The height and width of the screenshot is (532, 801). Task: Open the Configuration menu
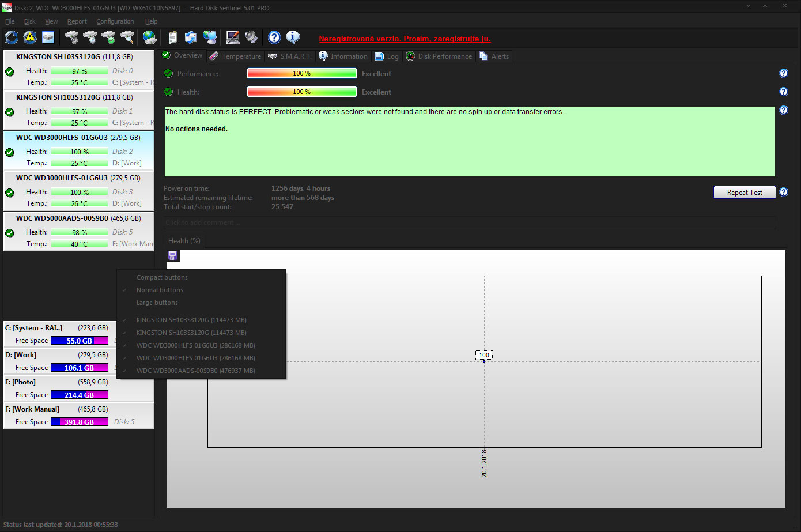click(115, 21)
